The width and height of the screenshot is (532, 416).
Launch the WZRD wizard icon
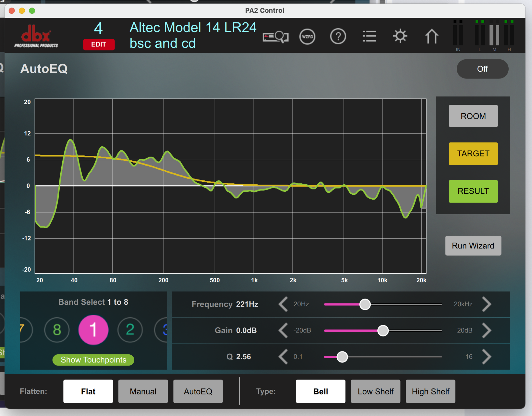[307, 37]
